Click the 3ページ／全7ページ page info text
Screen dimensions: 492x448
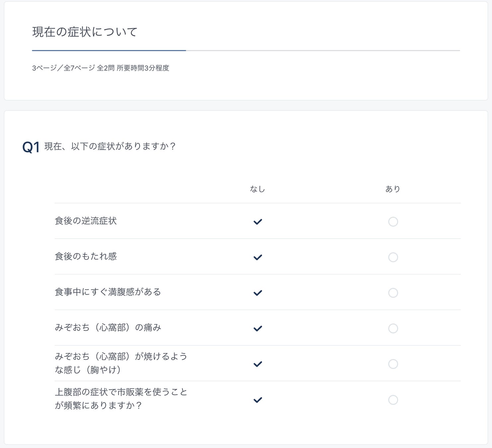pos(101,68)
